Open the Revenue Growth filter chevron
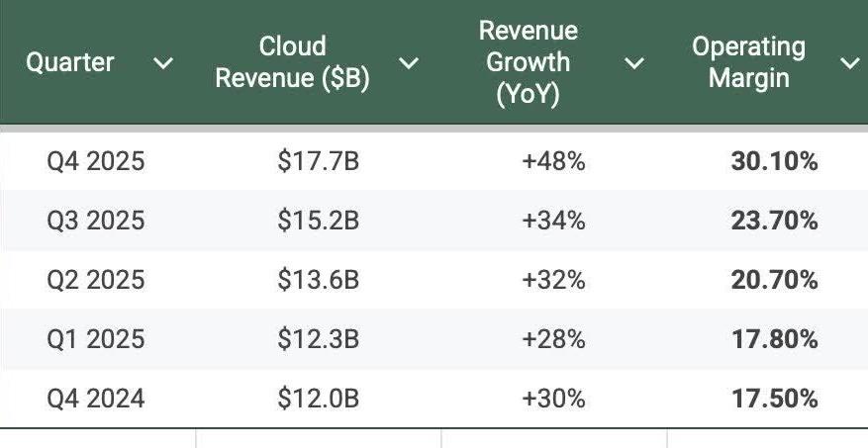The image size is (868, 448). coord(634,63)
